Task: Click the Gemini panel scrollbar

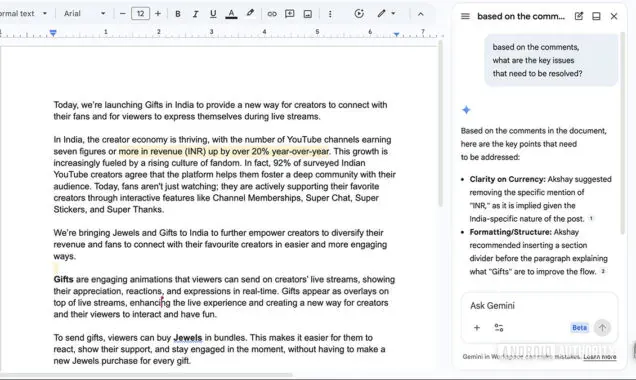Action: point(622,134)
